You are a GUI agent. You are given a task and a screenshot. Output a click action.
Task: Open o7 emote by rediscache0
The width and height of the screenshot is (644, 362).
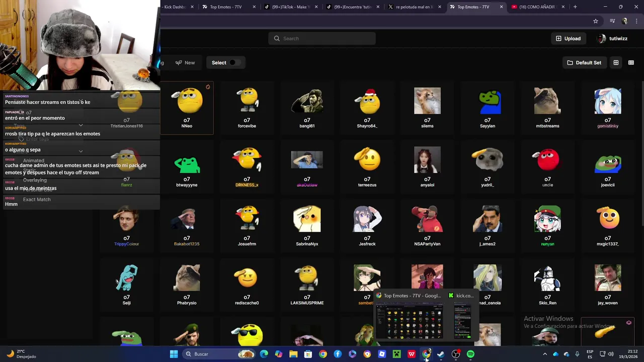[x=247, y=285]
